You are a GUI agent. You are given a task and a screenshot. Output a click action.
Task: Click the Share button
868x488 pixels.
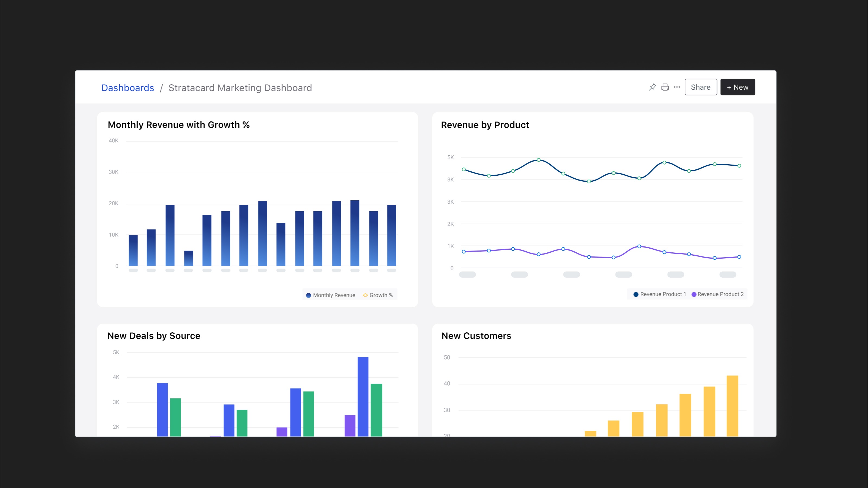(x=701, y=87)
